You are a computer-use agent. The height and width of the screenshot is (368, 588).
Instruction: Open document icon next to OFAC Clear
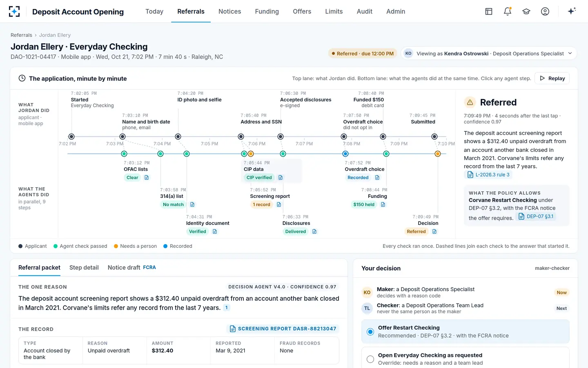point(147,177)
